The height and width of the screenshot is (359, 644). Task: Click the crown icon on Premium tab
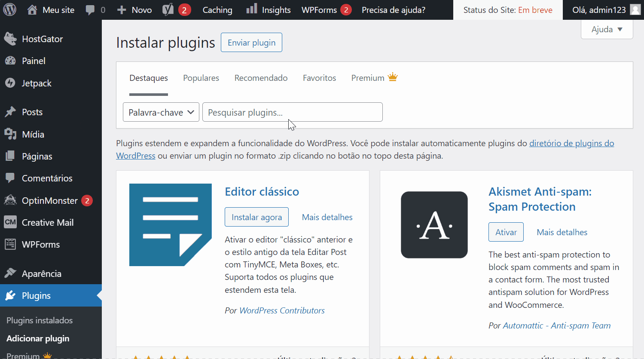pyautogui.click(x=393, y=77)
